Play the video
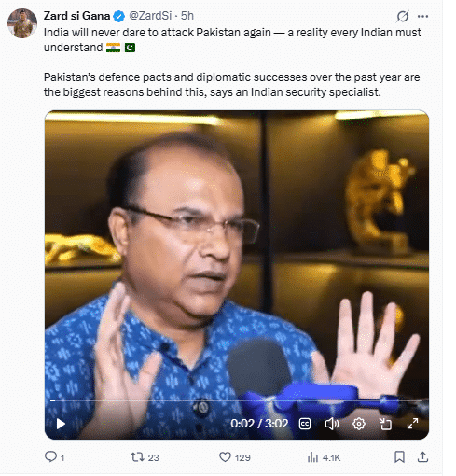Image resolution: width=456 pixels, height=476 pixels. click(61, 424)
